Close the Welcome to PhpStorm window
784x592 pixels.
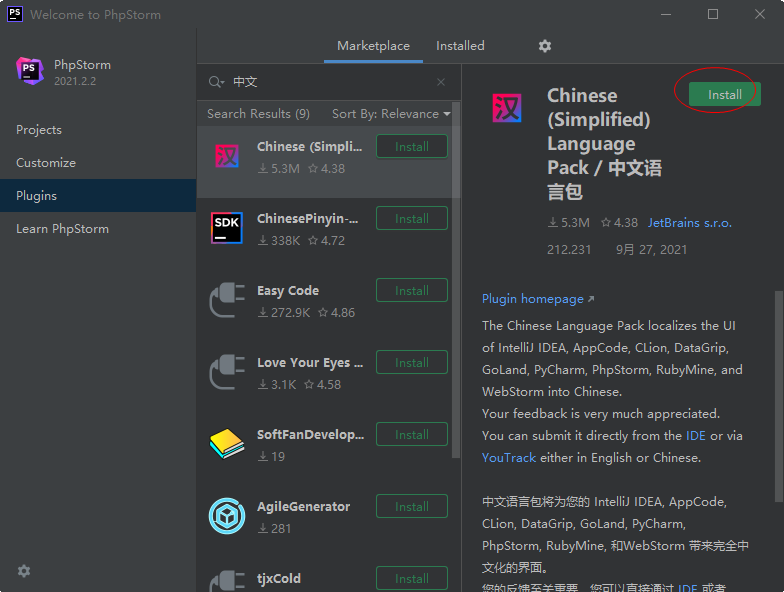coord(760,14)
